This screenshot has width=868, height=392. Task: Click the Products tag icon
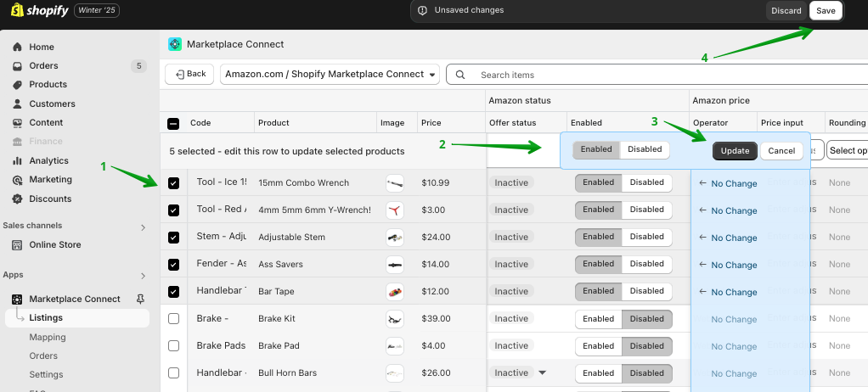[x=17, y=85]
